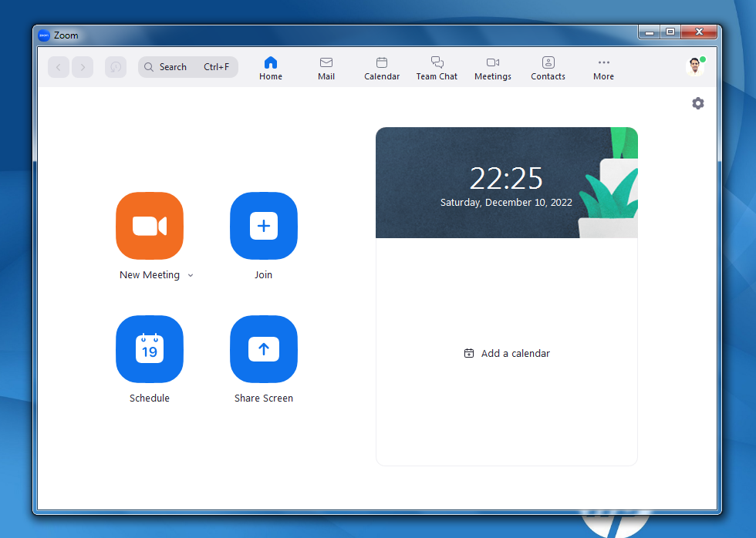Start a New Meeting with orange camera icon

[150, 225]
